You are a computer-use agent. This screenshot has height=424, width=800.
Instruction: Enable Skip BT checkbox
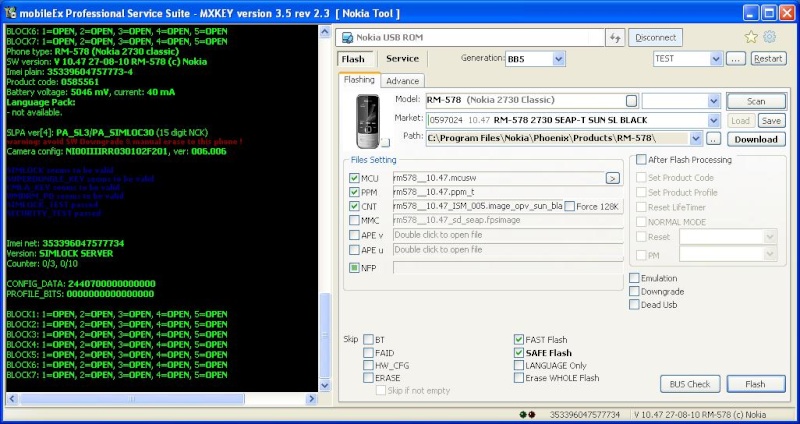click(368, 339)
